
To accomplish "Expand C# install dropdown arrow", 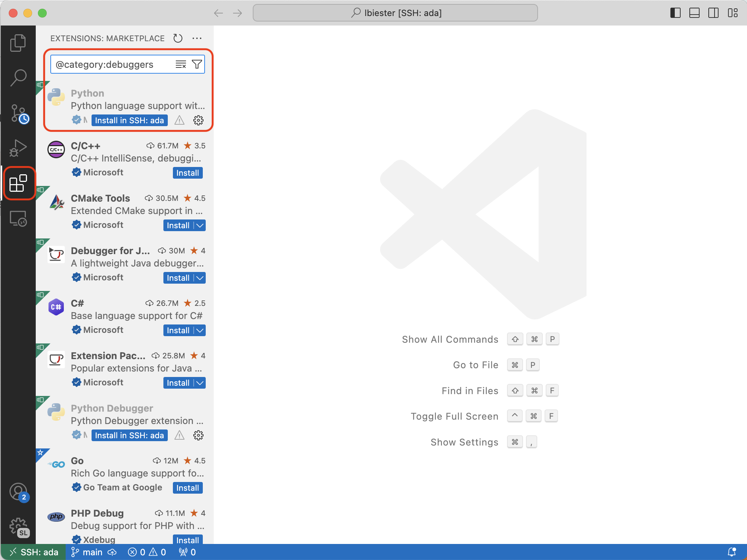I will pyautogui.click(x=200, y=331).
